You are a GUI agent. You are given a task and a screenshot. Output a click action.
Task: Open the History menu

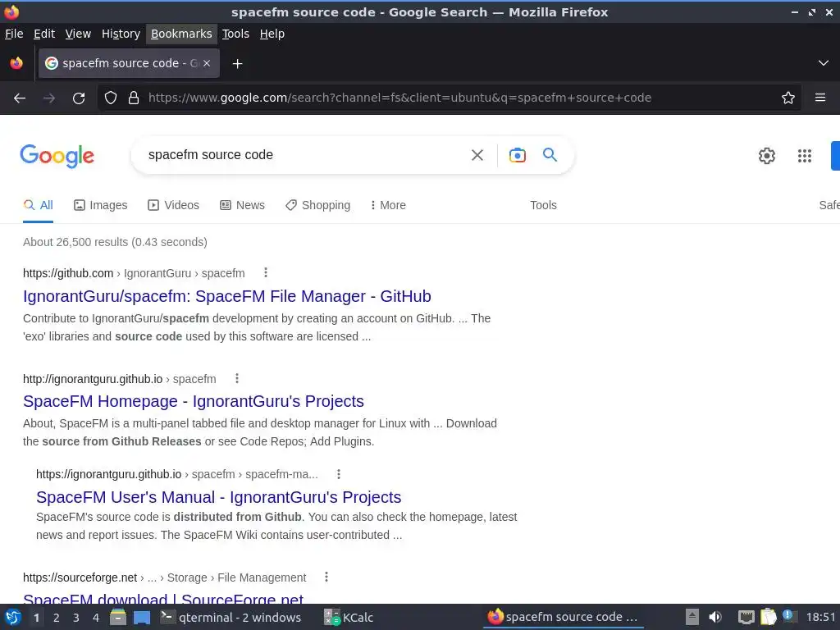[x=121, y=34]
